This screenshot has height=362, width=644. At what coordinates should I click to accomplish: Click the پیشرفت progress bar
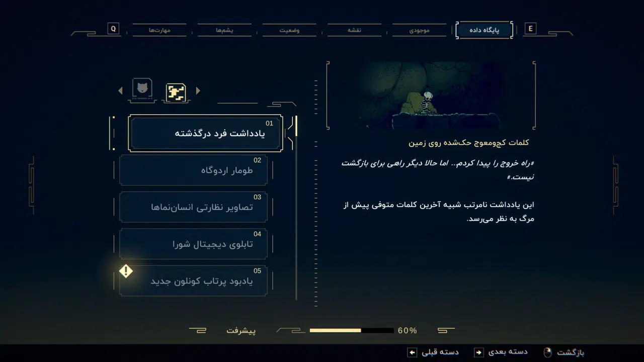351,330
